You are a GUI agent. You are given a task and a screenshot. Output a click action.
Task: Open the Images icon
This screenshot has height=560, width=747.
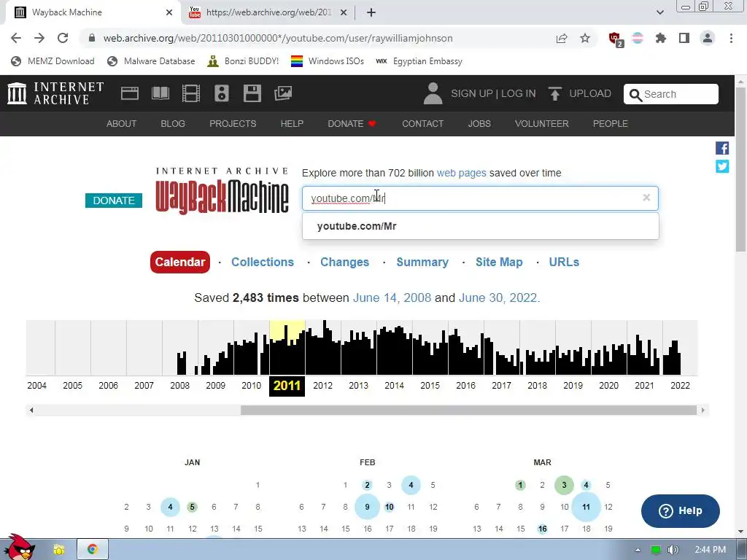point(283,93)
